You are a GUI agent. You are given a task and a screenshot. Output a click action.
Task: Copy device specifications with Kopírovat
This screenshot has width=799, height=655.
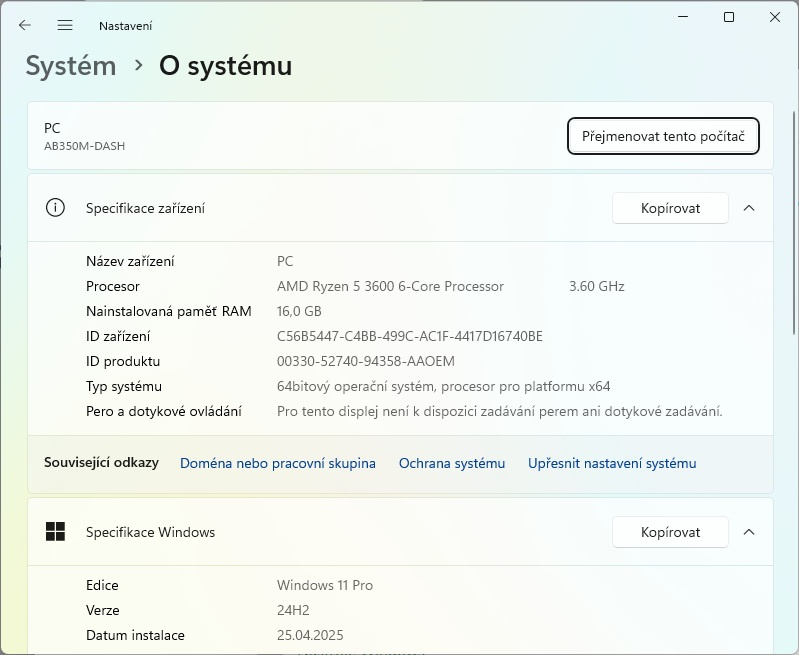670,208
